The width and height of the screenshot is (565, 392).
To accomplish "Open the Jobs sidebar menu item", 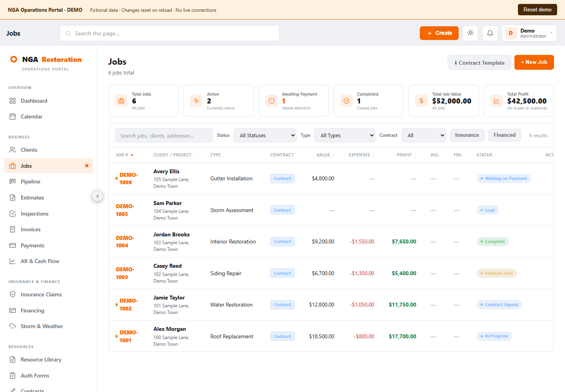I will [x=48, y=166].
